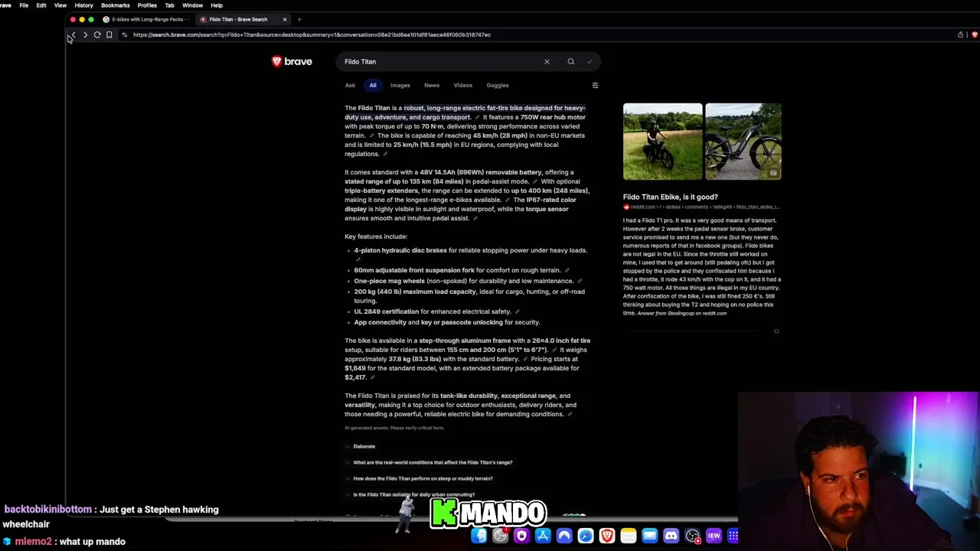Open OBS Studio from the Dock
This screenshot has height=551, width=980.
point(692,536)
